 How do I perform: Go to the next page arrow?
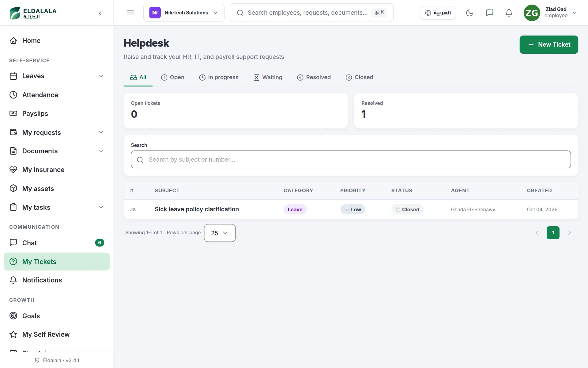[569, 233]
